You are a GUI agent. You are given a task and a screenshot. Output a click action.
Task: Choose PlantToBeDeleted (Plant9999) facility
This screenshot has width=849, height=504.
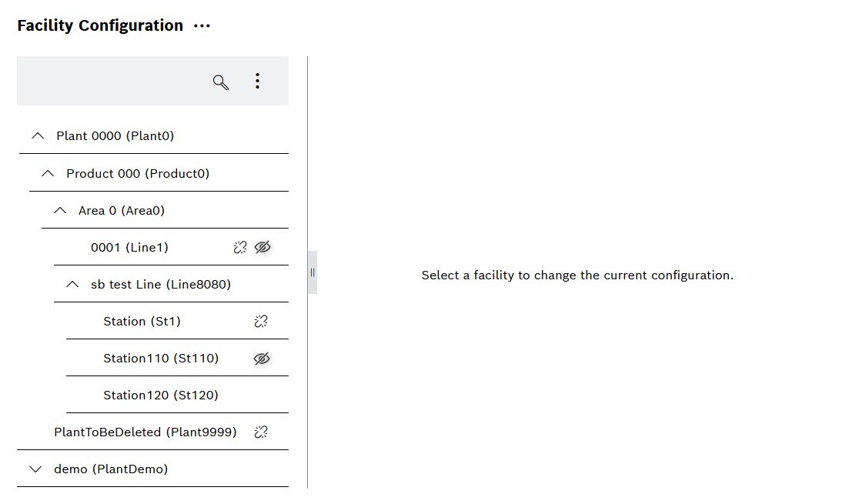145,432
